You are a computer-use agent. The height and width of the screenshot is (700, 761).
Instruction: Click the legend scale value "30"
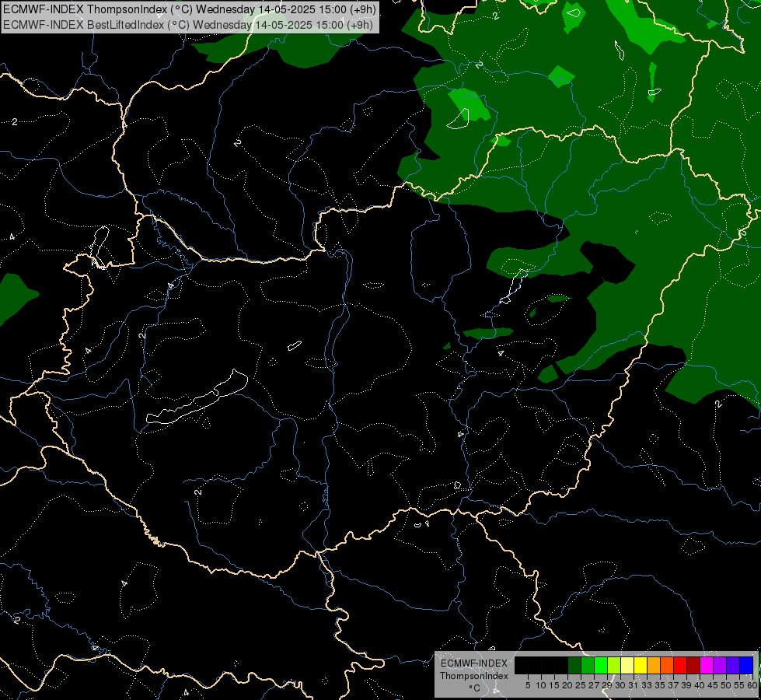620,685
